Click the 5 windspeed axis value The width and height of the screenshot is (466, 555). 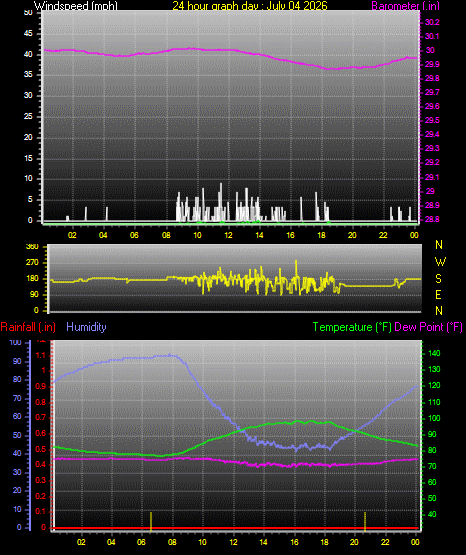coord(30,200)
